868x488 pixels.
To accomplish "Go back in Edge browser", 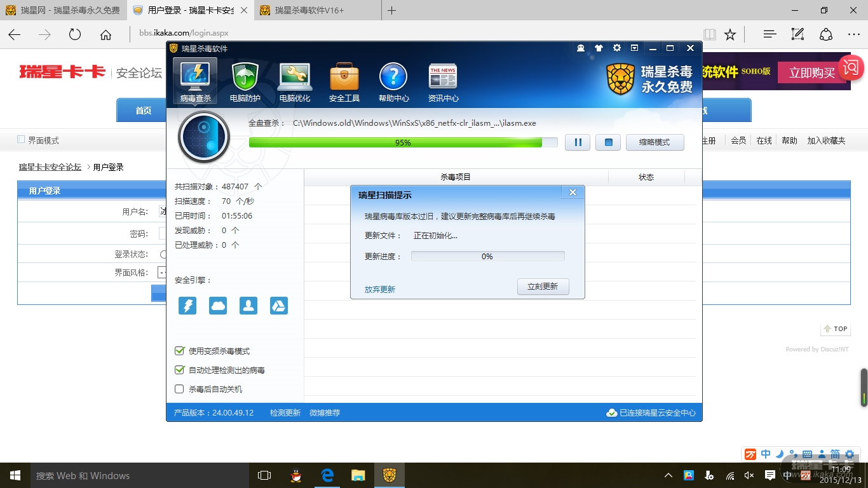I will (x=15, y=34).
